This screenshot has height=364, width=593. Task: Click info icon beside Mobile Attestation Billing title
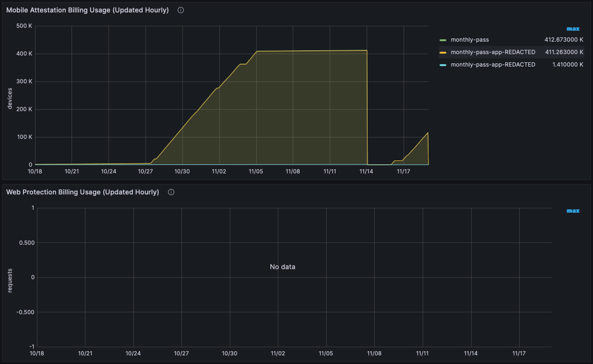point(181,10)
